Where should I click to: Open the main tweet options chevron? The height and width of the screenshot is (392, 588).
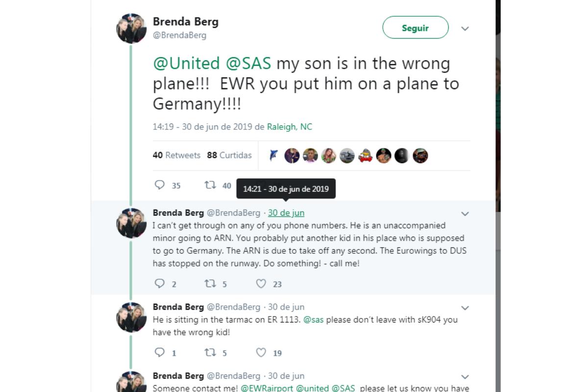465,28
